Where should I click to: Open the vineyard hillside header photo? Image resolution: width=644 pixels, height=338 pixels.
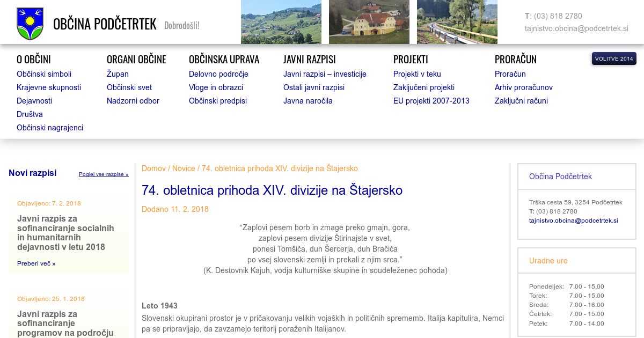click(281, 22)
